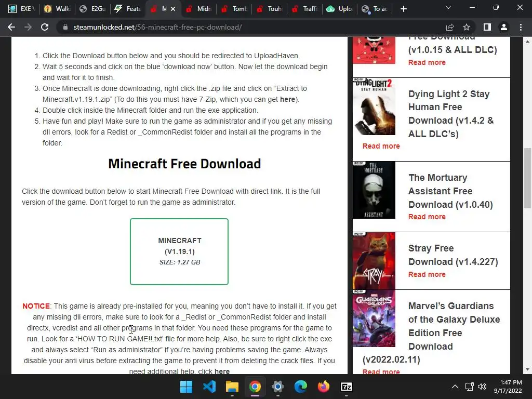Switch to the Featu tab
This screenshot has height=399, width=532.
click(x=128, y=9)
